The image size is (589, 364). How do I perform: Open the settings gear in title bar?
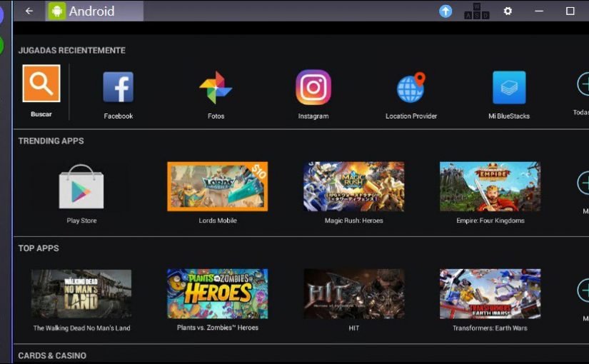click(x=508, y=11)
